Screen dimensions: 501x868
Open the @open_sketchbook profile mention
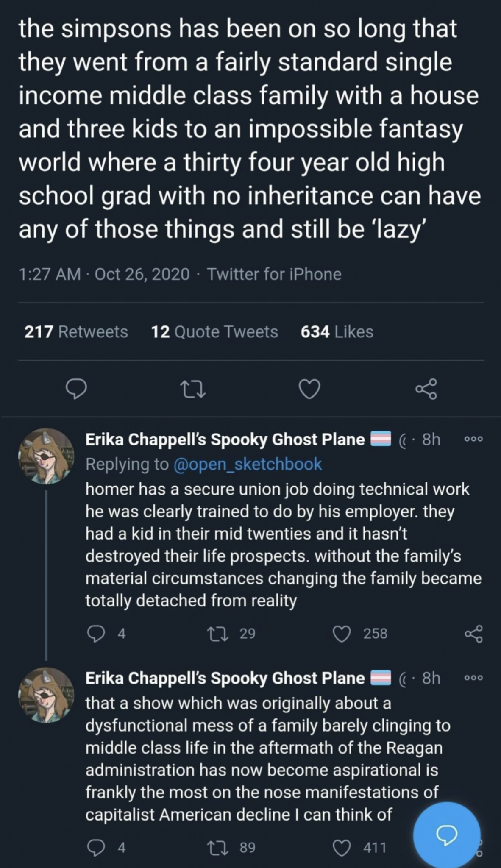pyautogui.click(x=248, y=464)
